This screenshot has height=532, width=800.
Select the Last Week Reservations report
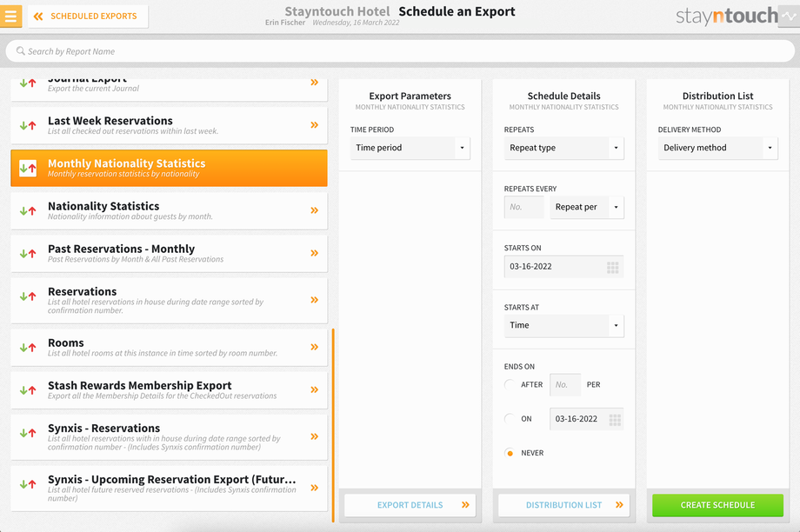click(x=169, y=125)
